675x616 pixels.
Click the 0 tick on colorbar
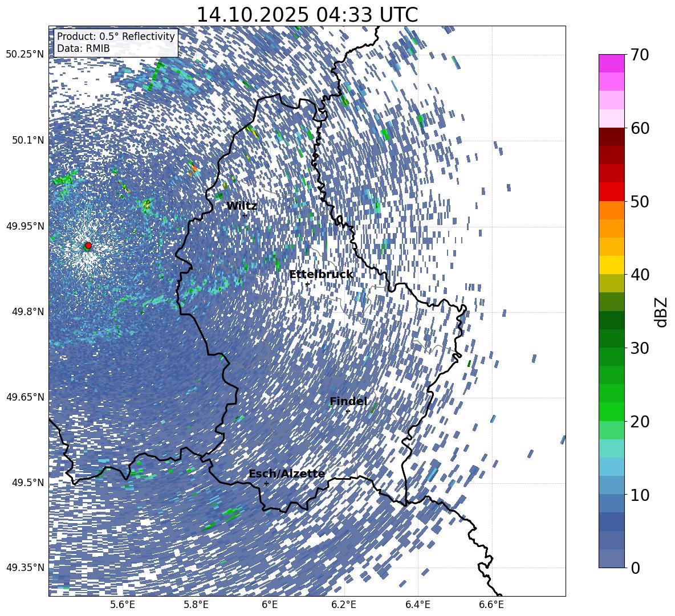point(635,568)
